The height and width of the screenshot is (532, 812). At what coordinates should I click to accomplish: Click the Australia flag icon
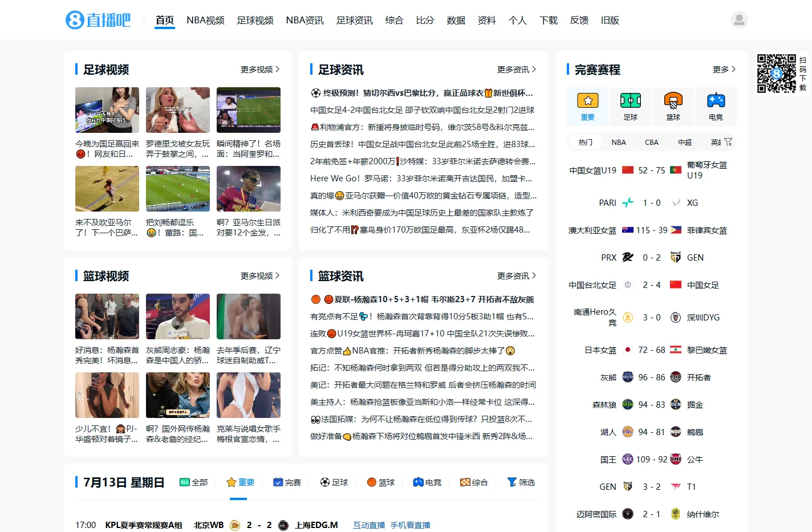[628, 230]
